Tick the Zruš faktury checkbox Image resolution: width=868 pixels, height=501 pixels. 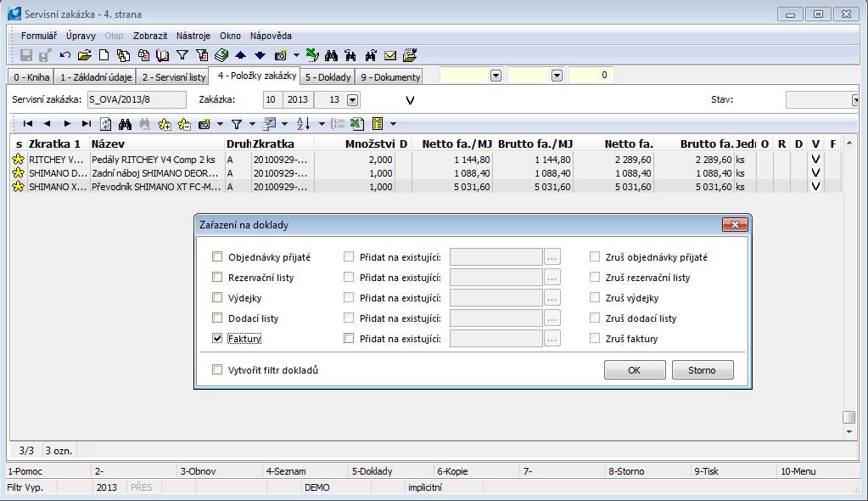pyautogui.click(x=596, y=339)
